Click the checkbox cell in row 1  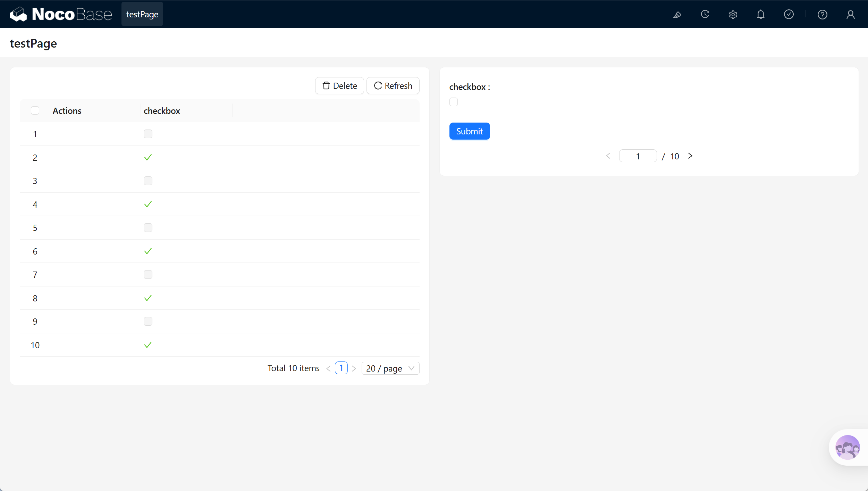pyautogui.click(x=148, y=134)
